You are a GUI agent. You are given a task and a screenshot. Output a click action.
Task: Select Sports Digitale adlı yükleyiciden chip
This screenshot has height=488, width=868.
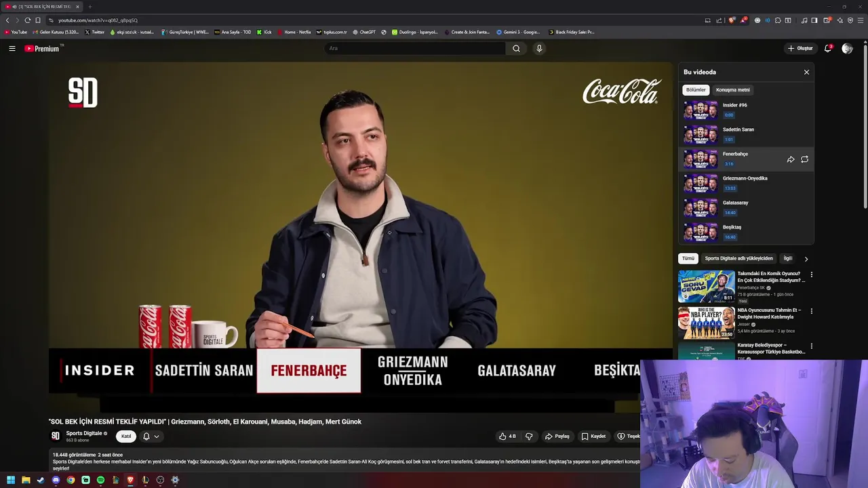click(738, 258)
